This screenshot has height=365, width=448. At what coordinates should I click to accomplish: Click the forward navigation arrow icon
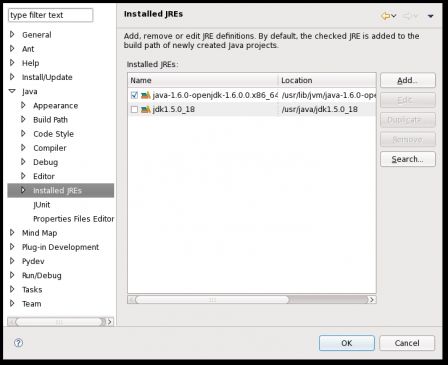pyautogui.click(x=407, y=16)
